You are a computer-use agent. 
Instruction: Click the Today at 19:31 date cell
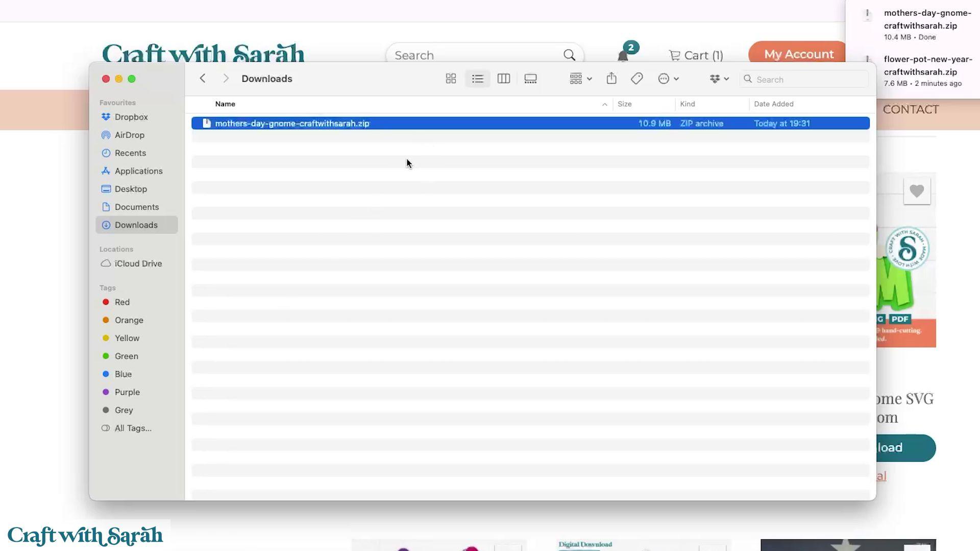pyautogui.click(x=782, y=123)
